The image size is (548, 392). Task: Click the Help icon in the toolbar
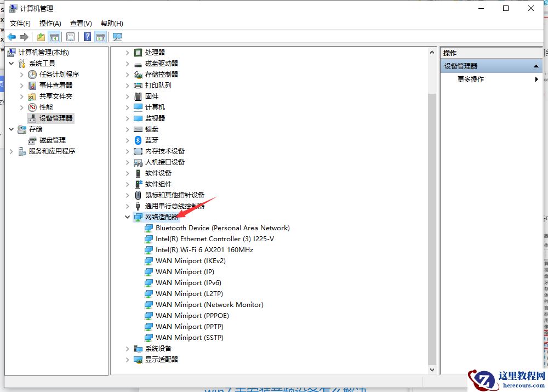(x=87, y=36)
